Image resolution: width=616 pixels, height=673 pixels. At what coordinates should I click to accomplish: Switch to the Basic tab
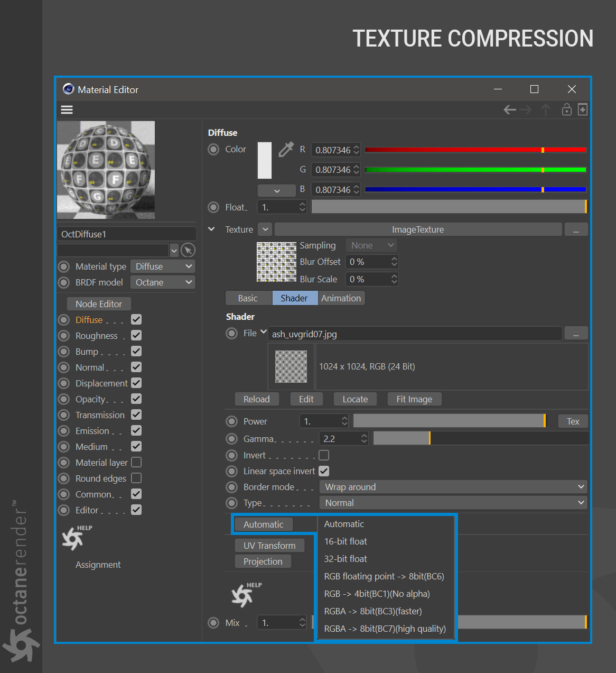point(248,298)
